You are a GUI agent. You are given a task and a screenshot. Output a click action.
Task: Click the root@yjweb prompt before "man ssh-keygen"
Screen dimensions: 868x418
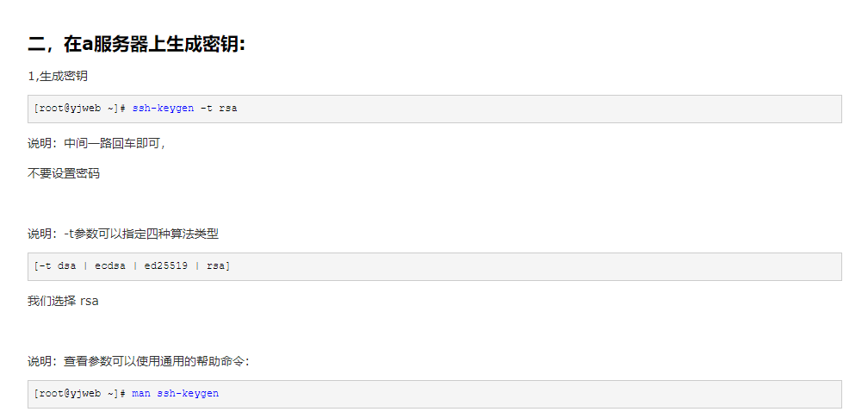[x=80, y=394]
